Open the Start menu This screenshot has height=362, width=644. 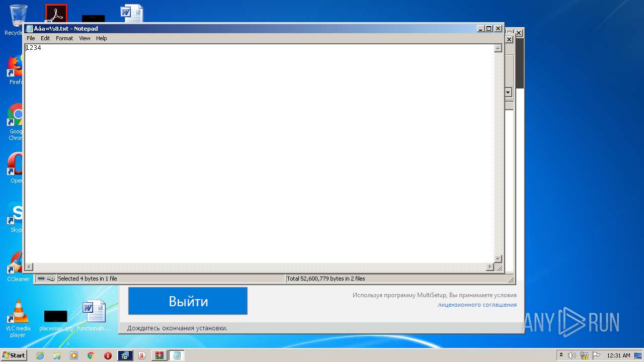pos(14,355)
